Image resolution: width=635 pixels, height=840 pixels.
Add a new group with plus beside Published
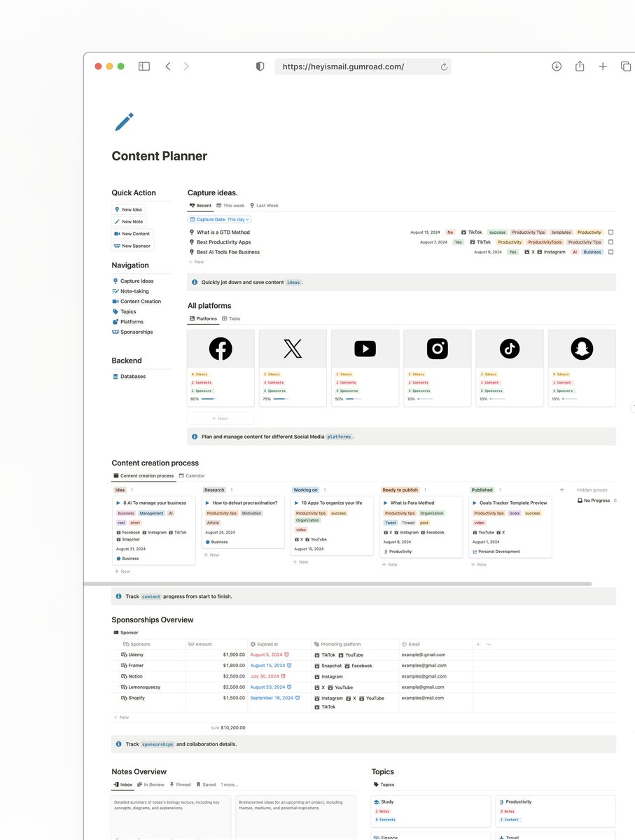pos(561,490)
